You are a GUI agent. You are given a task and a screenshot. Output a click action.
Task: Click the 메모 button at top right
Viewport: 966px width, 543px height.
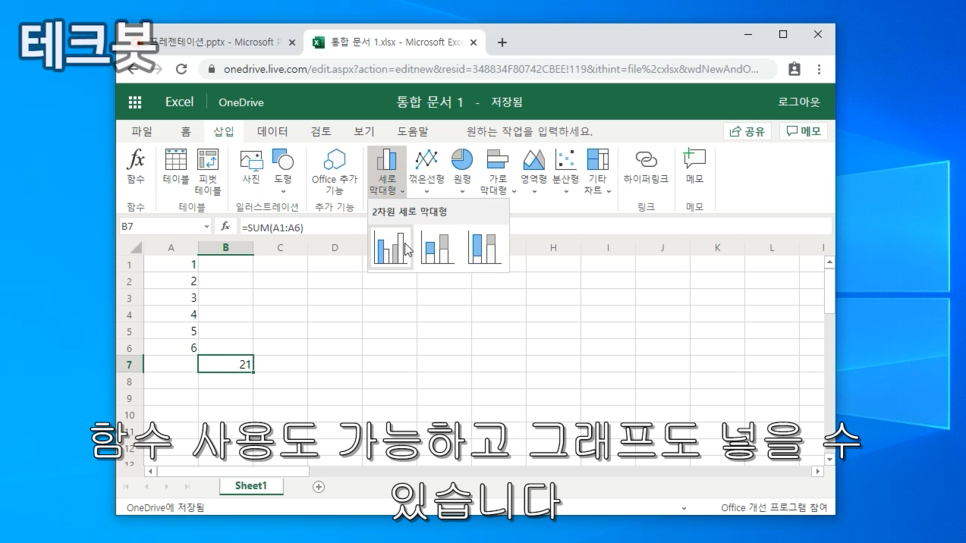[804, 131]
